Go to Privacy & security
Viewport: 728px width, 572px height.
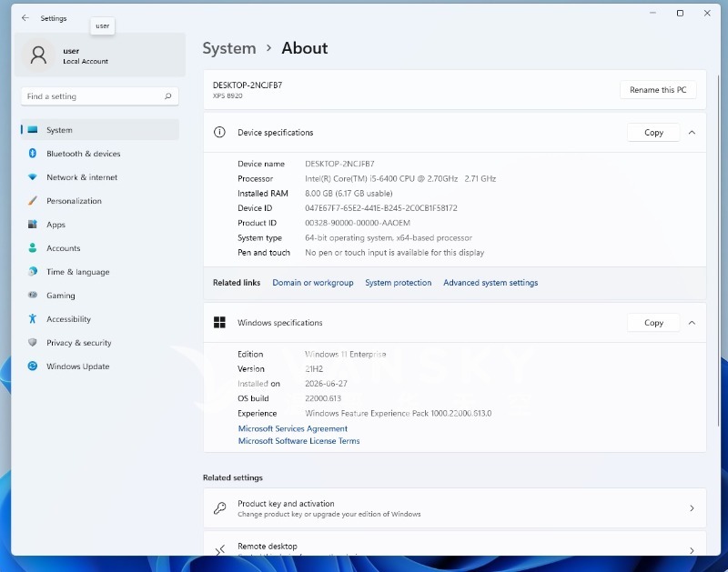coord(100,343)
